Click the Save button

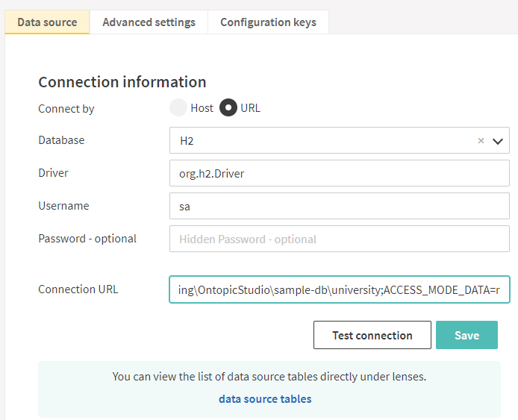coord(466,335)
